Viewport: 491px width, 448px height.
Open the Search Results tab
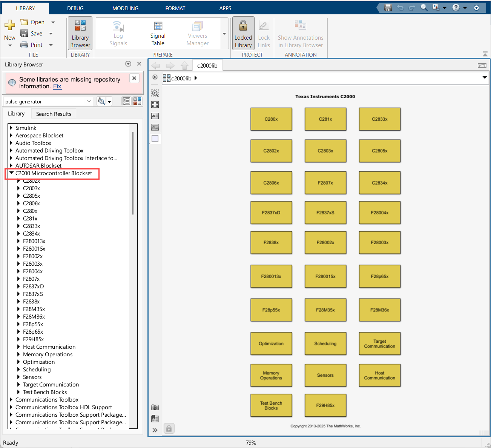tap(54, 114)
